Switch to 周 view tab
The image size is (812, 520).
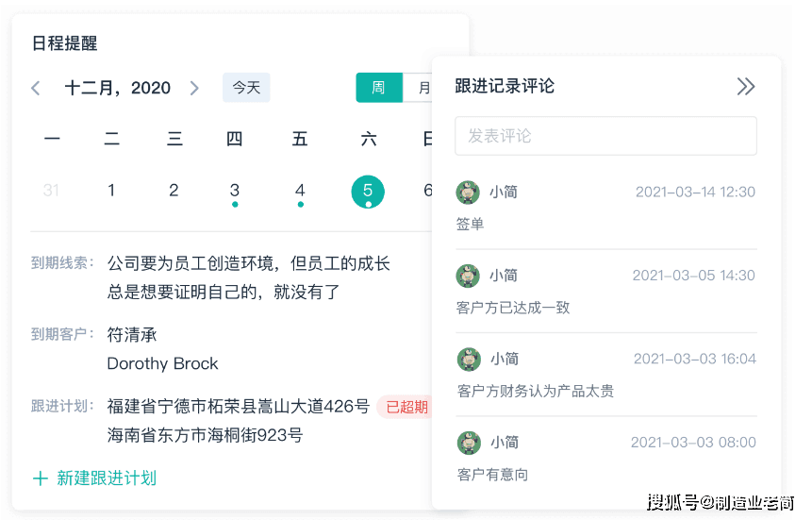pyautogui.click(x=379, y=87)
